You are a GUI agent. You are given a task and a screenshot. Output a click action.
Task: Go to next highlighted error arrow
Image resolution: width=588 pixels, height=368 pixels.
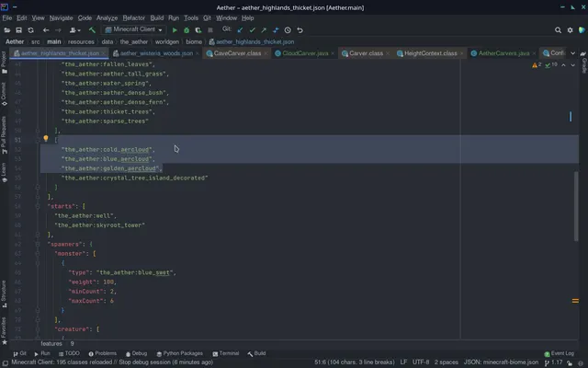[572, 65]
